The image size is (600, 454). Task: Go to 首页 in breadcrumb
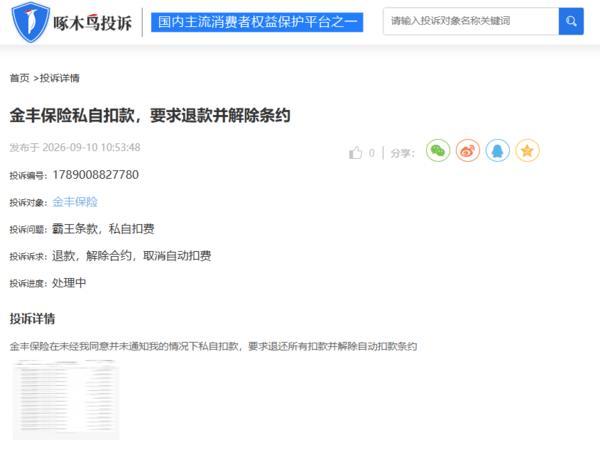point(20,78)
